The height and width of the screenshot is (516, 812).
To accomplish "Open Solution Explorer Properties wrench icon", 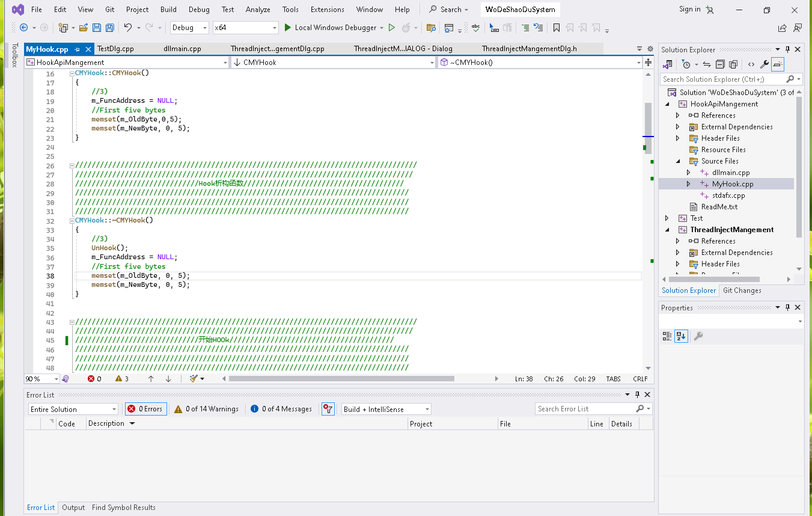I will coord(765,64).
